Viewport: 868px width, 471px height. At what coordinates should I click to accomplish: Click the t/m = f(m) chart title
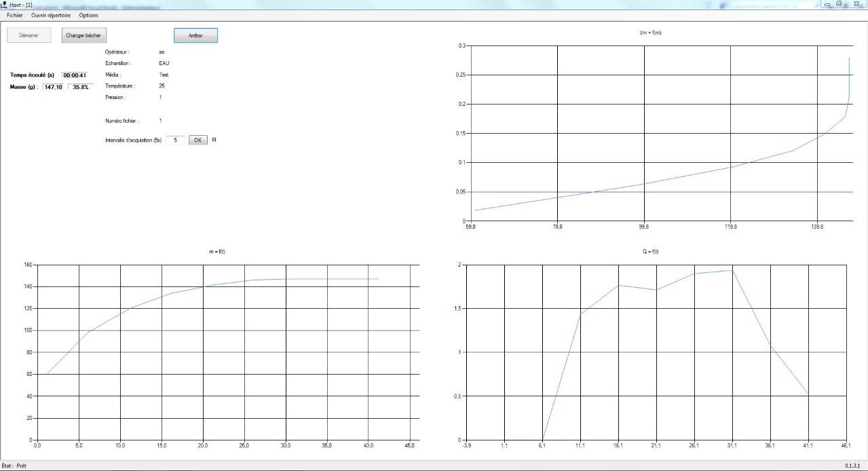tap(650, 33)
